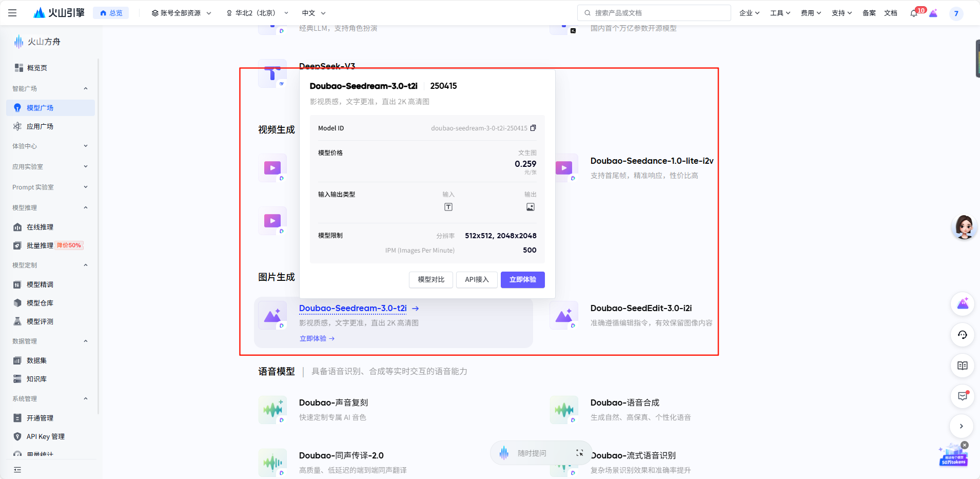This screenshot has height=479, width=980.
Task: Open the 企业 menu
Action: [749, 13]
